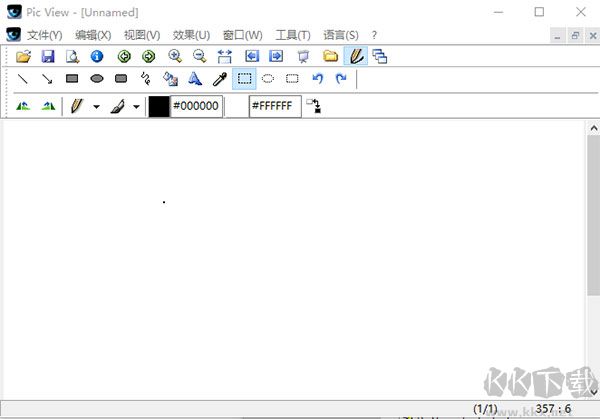Viewport: 600px width, 419px height.
Task: Swap foreground and background colors
Action: point(314,106)
